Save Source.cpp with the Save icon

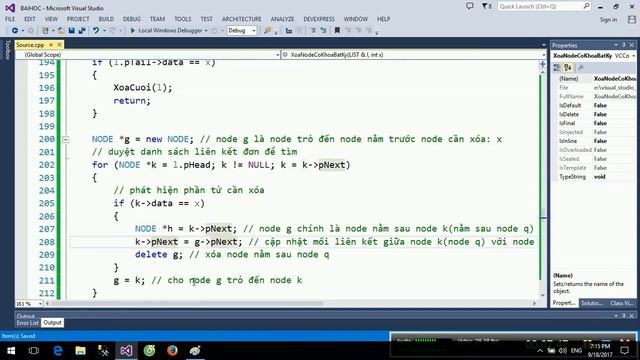coord(71,31)
